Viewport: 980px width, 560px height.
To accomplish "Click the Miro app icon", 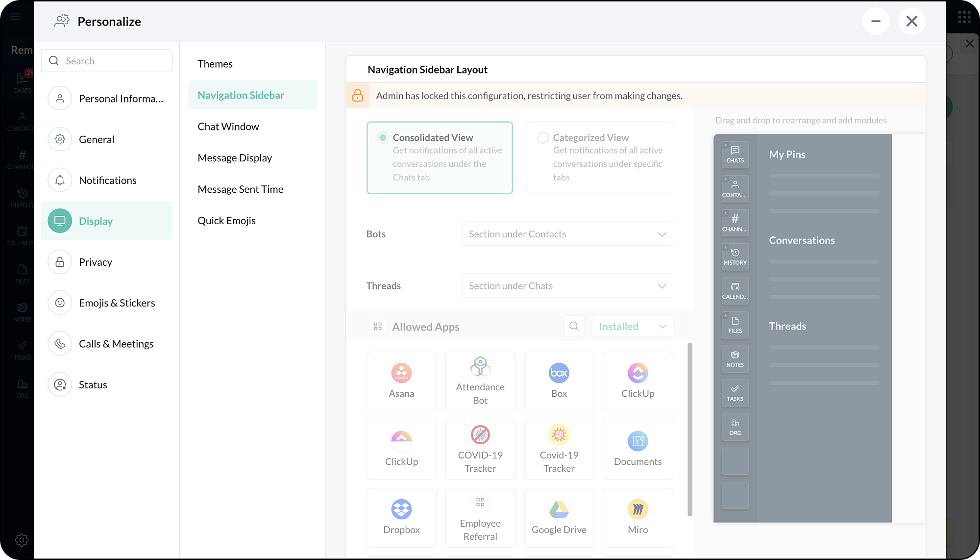I will pos(637,509).
